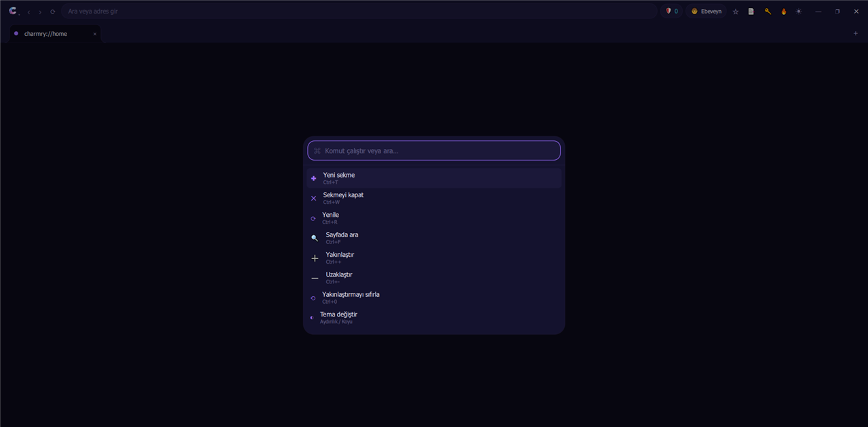This screenshot has width=868, height=427.
Task: Select the 'Sayfada ara' command
Action: [x=434, y=238]
